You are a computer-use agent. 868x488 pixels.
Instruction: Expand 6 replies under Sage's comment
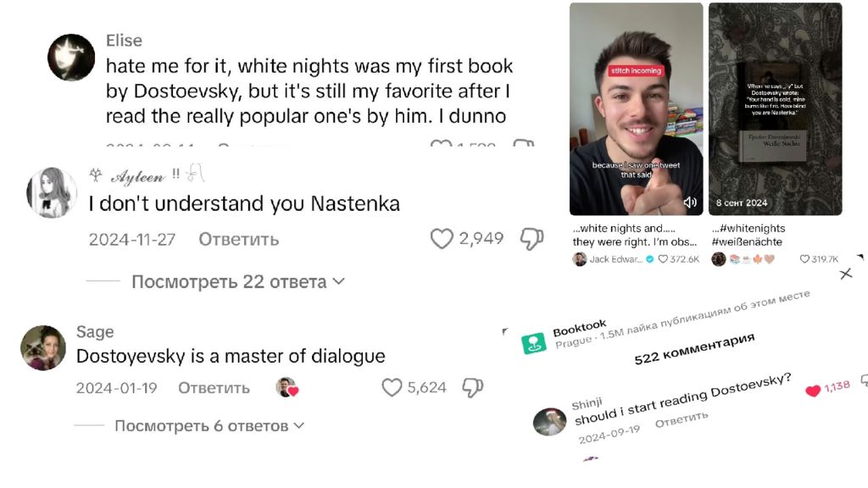[x=209, y=425]
